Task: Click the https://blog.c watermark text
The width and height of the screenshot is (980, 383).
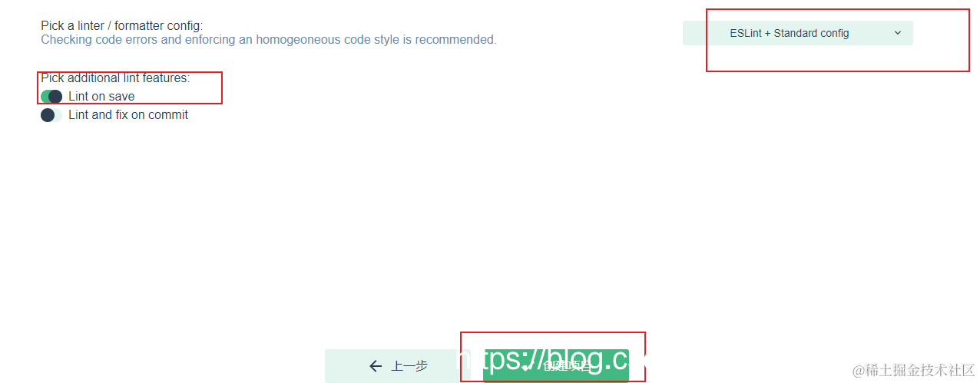Action: [550, 361]
